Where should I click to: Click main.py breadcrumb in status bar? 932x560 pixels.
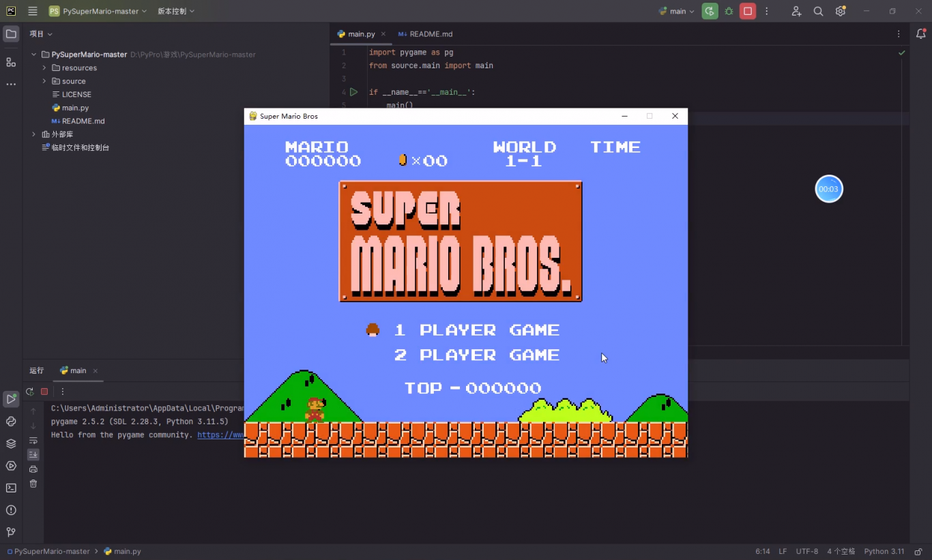point(123,551)
